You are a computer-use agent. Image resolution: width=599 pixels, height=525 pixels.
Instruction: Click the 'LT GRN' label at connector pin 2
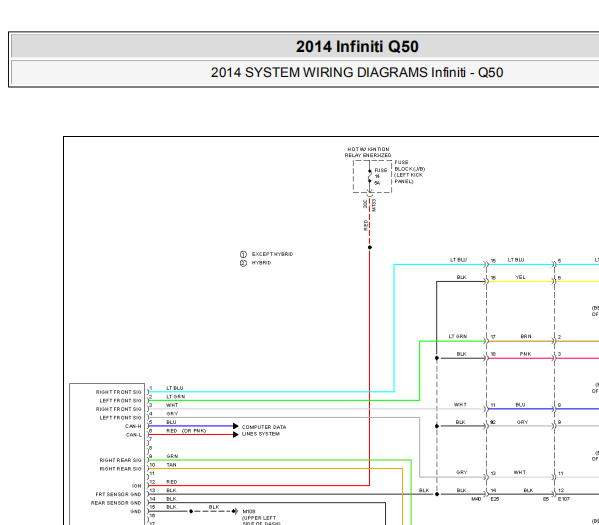176,397
